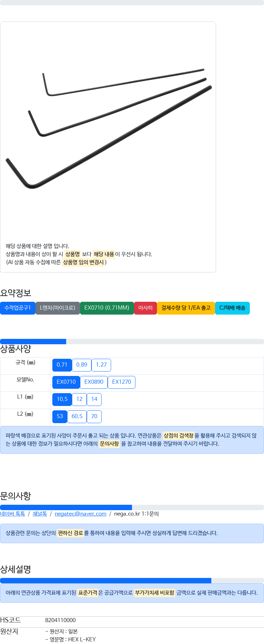This screenshot has height=644, width=264.
Task: Pick the L1 value 14
Action: tap(94, 399)
